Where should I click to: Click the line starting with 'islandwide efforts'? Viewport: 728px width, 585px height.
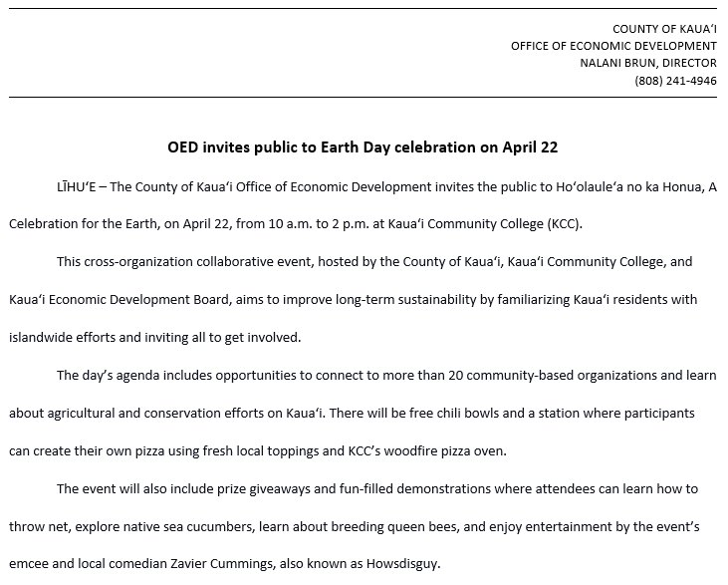point(154,338)
